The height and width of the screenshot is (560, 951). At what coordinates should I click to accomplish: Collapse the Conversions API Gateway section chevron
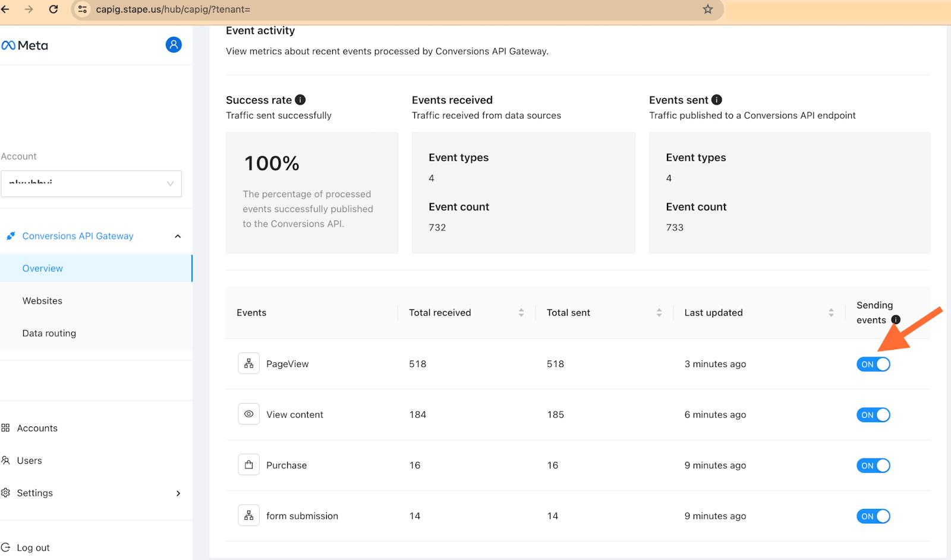coord(178,236)
